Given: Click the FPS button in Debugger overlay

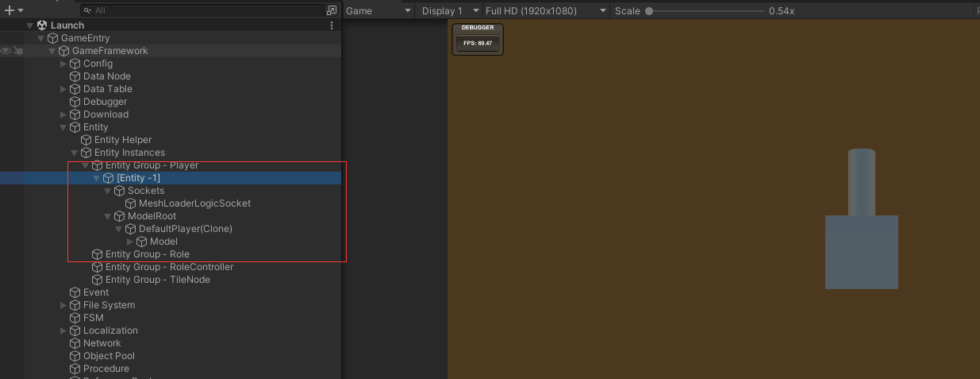Looking at the screenshot, I should 478,43.
